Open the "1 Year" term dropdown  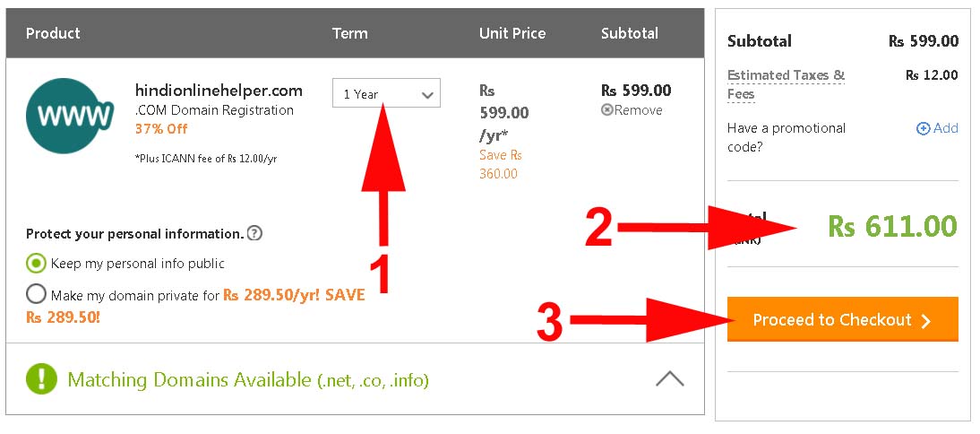[x=386, y=94]
